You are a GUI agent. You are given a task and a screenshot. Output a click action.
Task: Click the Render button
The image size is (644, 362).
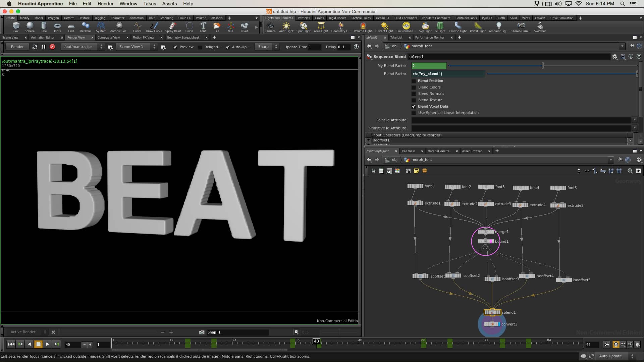click(17, 47)
